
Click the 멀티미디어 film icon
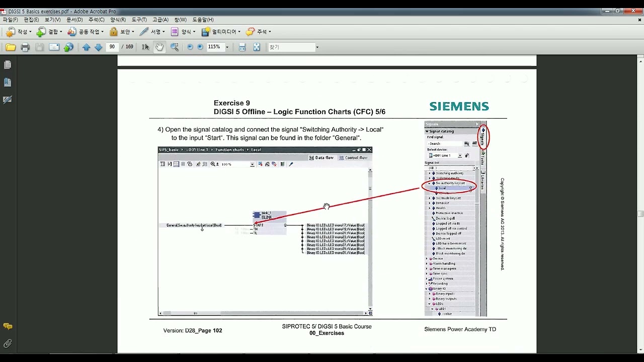(205, 32)
